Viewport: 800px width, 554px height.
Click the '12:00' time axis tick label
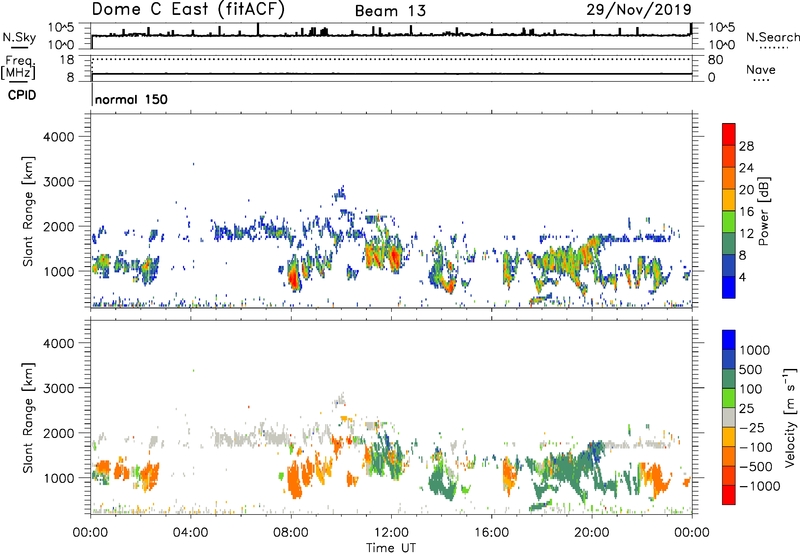(x=391, y=533)
